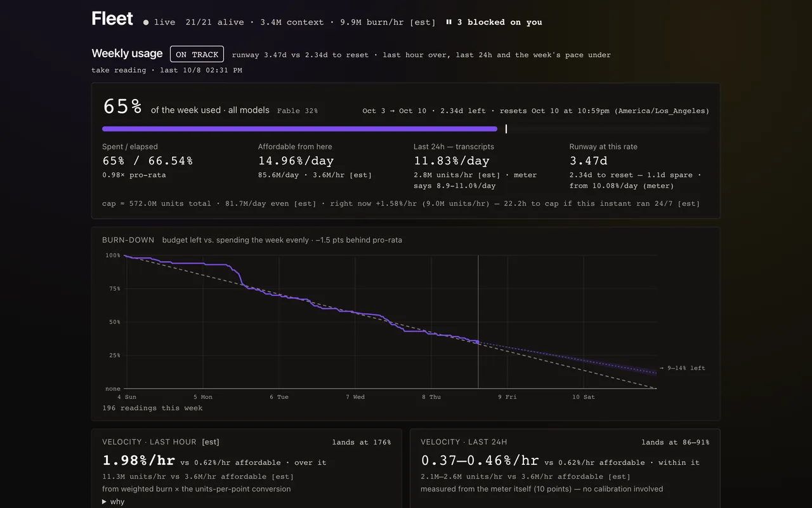Click the vertical now-line in the burn-down chart
Viewport: 812px width, 508px height.
[478, 322]
